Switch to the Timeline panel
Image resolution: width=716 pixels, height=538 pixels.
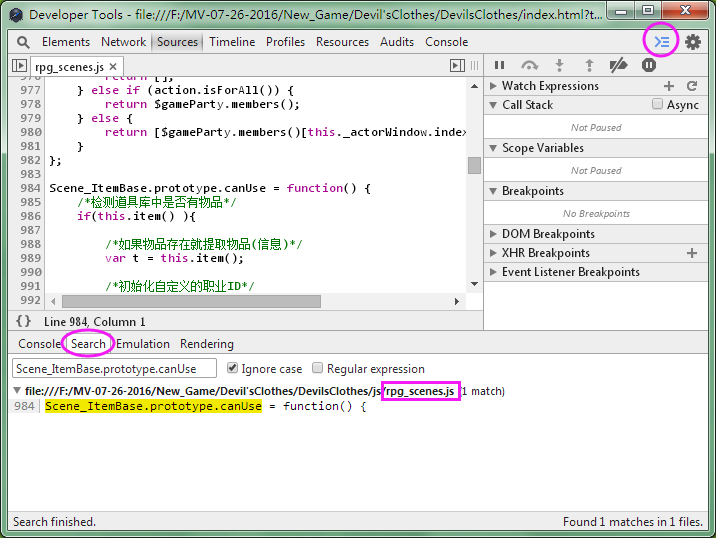tap(232, 42)
